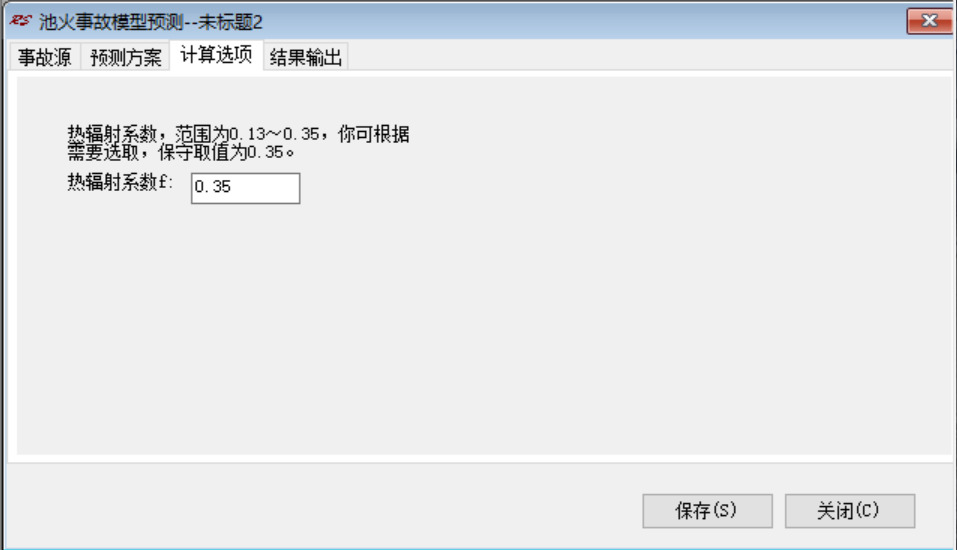Go to the 结果输出 tab
Image resolution: width=957 pixels, height=550 pixels.
coord(305,57)
